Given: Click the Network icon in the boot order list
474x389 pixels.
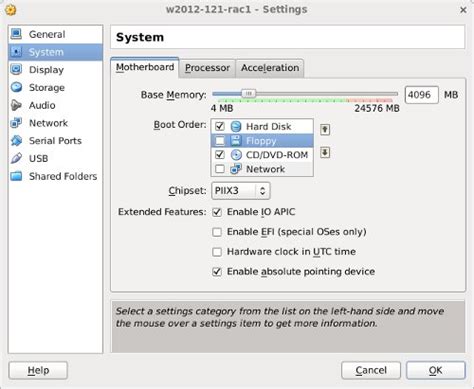Looking at the screenshot, I should pos(236,169).
